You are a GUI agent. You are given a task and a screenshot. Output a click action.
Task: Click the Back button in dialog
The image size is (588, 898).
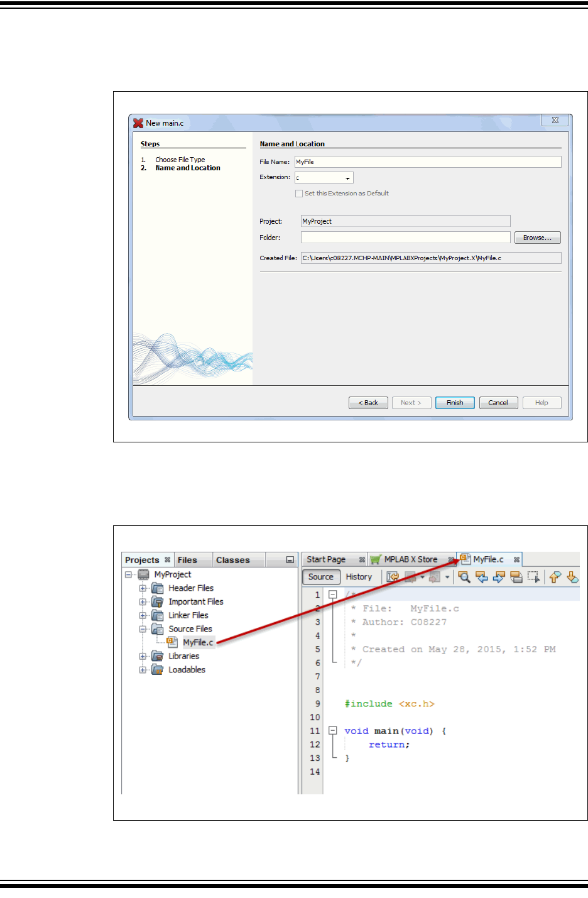(x=368, y=403)
